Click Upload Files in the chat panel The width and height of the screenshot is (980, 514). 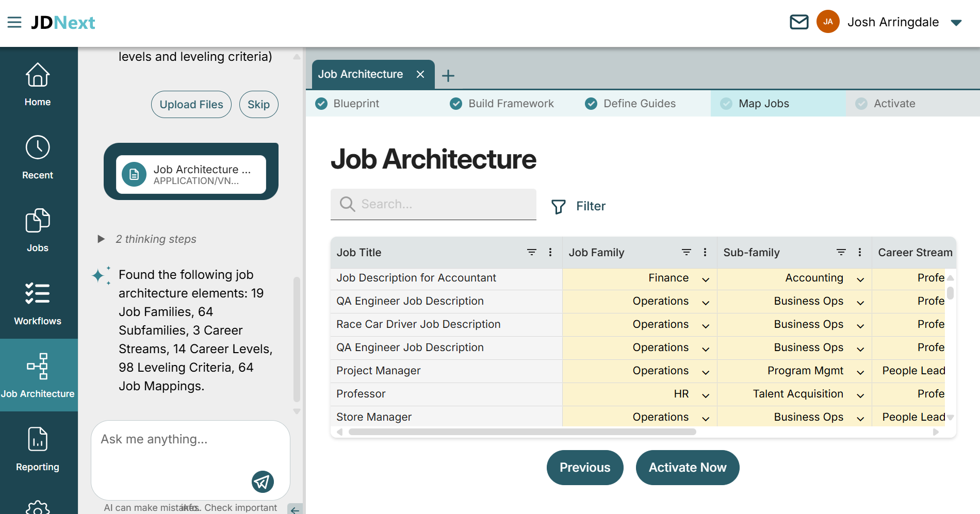(x=191, y=104)
